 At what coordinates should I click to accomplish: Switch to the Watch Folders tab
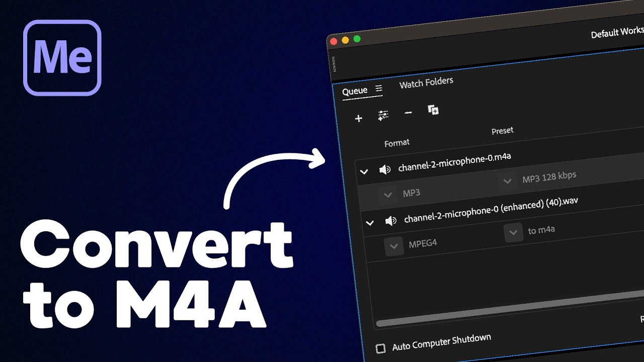tap(426, 82)
